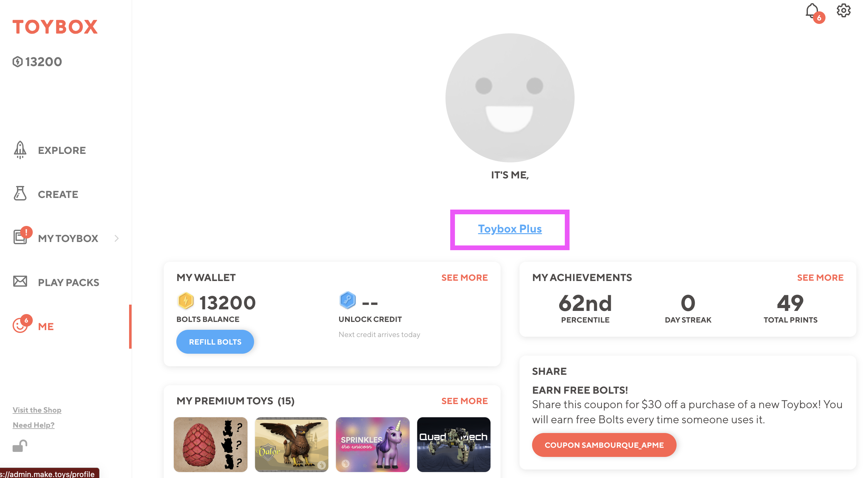Image resolution: width=868 pixels, height=478 pixels.
Task: Expand the My Toybox chevron arrow
Action: point(116,238)
